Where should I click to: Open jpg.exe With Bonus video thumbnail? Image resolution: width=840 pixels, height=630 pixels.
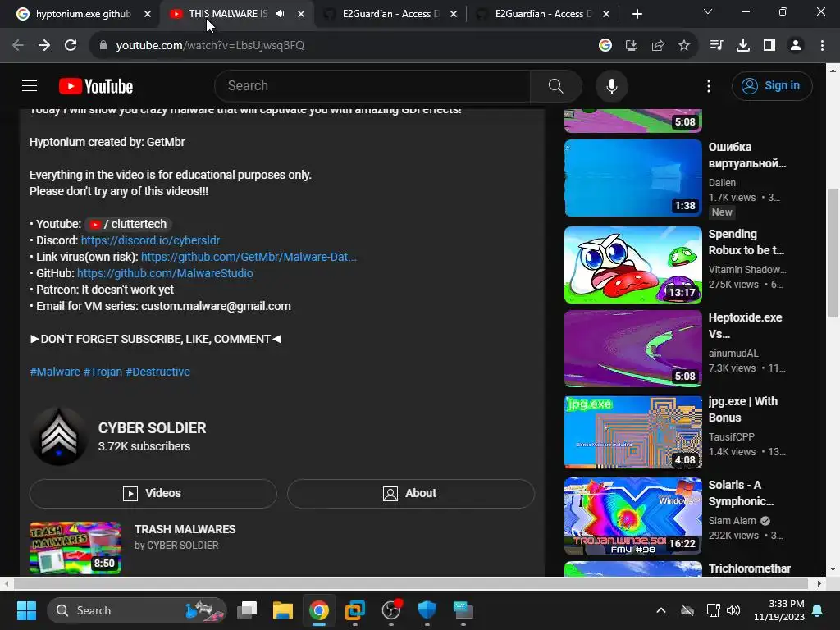pyautogui.click(x=632, y=431)
